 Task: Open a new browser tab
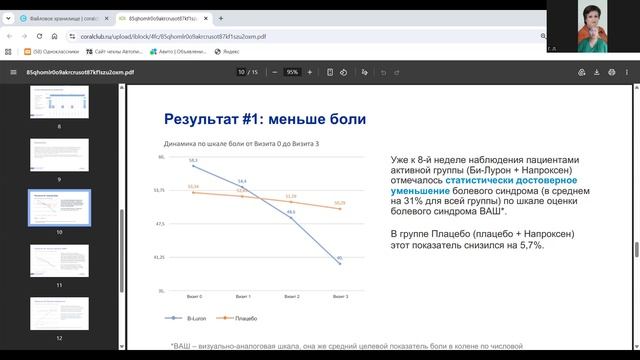[x=221, y=18]
